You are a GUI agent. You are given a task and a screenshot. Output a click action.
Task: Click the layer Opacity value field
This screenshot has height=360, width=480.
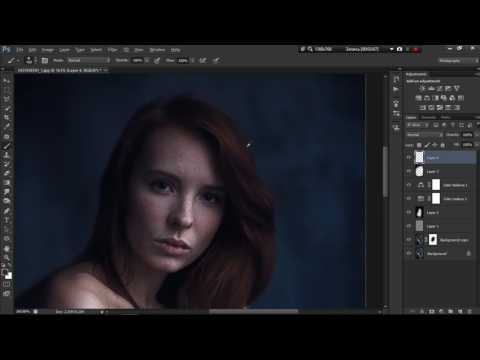[467, 135]
